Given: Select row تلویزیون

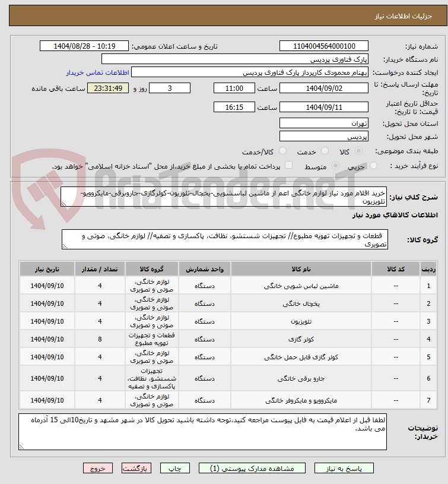Looking at the screenshot, I should [228, 321].
